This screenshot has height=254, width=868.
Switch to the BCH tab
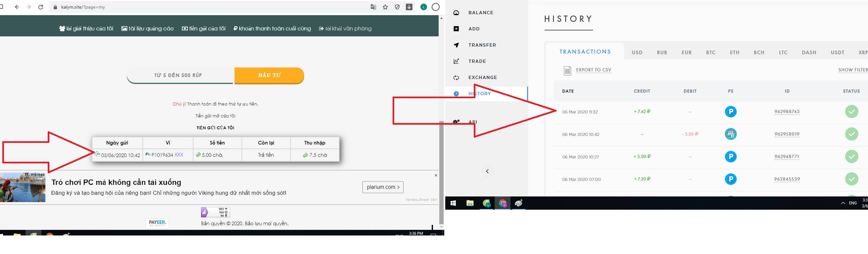[x=759, y=53]
